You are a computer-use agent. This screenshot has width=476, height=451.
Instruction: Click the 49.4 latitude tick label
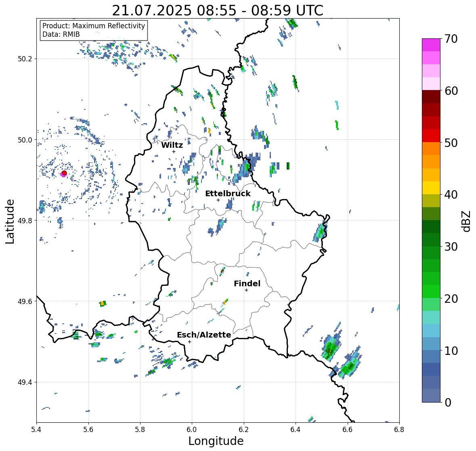coord(25,382)
